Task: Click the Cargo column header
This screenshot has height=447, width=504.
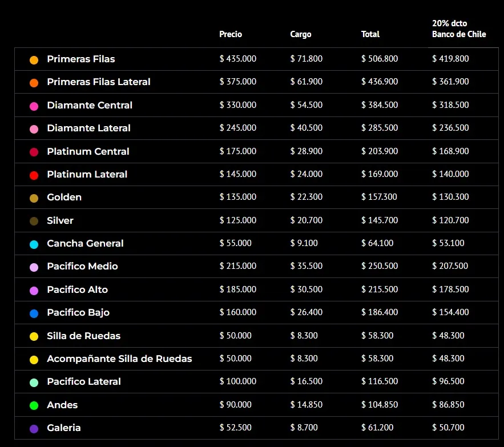Action: [x=301, y=34]
